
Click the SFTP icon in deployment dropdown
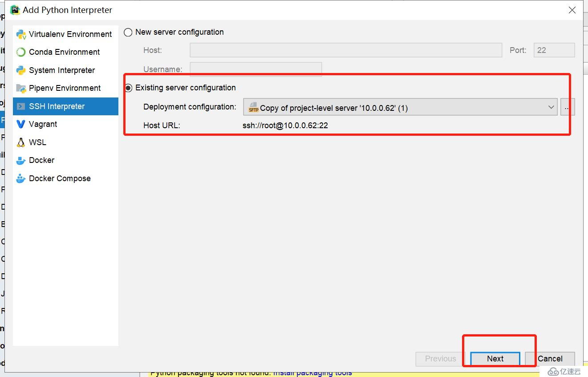tap(253, 107)
